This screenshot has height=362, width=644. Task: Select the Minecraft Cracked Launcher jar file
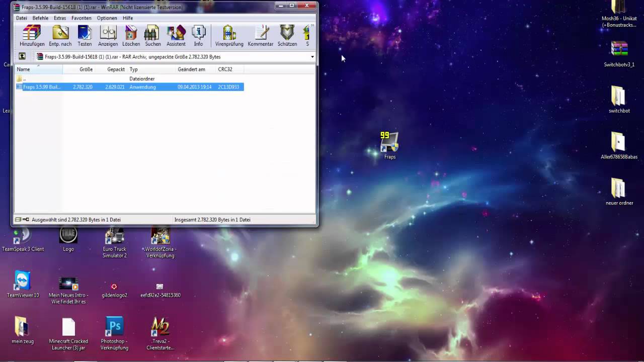pyautogui.click(x=68, y=334)
